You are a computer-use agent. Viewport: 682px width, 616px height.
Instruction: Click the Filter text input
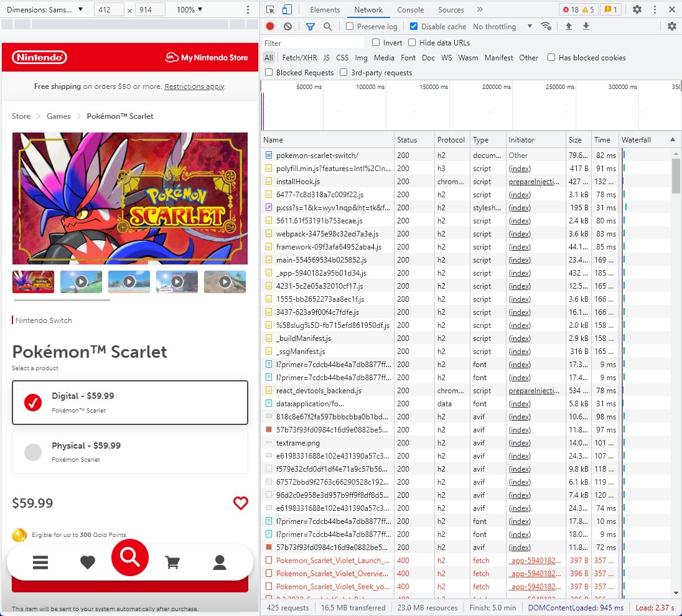pyautogui.click(x=313, y=43)
